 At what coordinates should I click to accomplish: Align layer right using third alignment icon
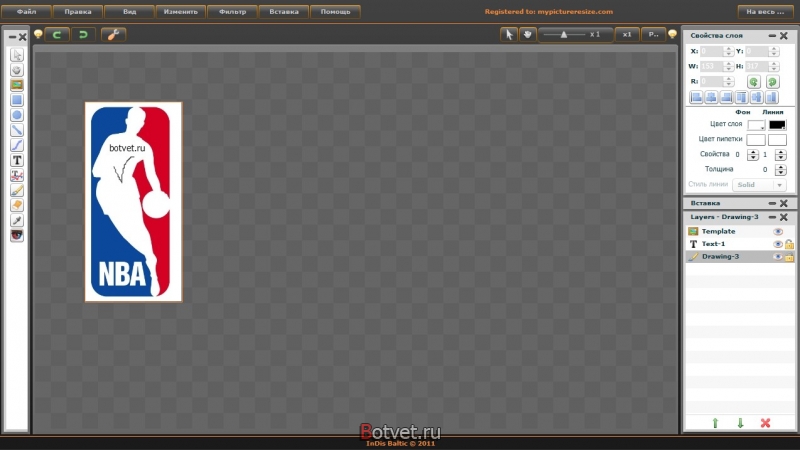726,97
